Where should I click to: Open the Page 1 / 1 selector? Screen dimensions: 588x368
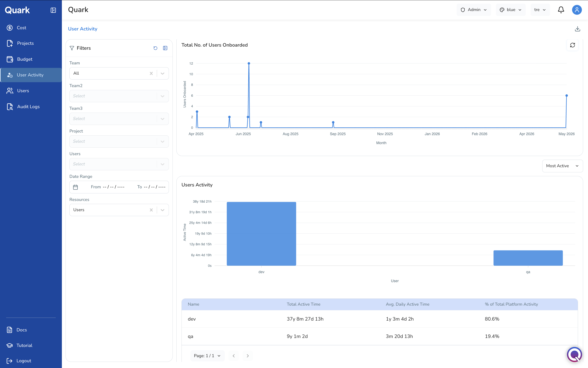(207, 356)
